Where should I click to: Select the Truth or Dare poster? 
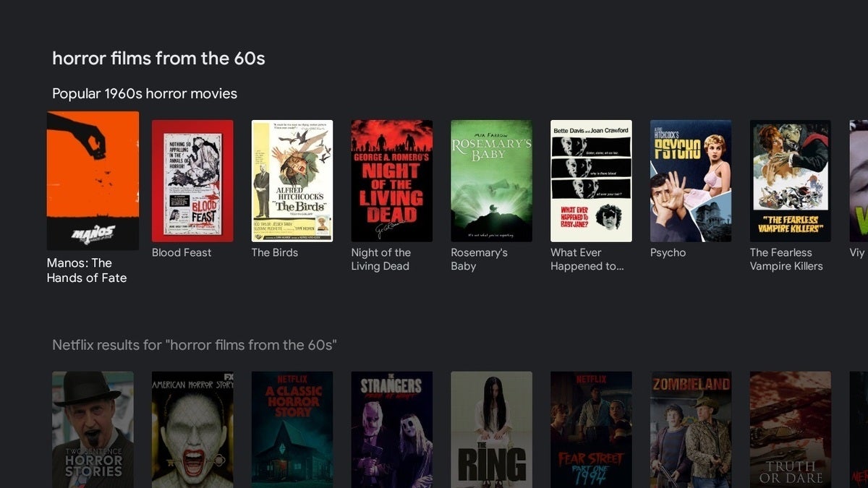point(791,429)
